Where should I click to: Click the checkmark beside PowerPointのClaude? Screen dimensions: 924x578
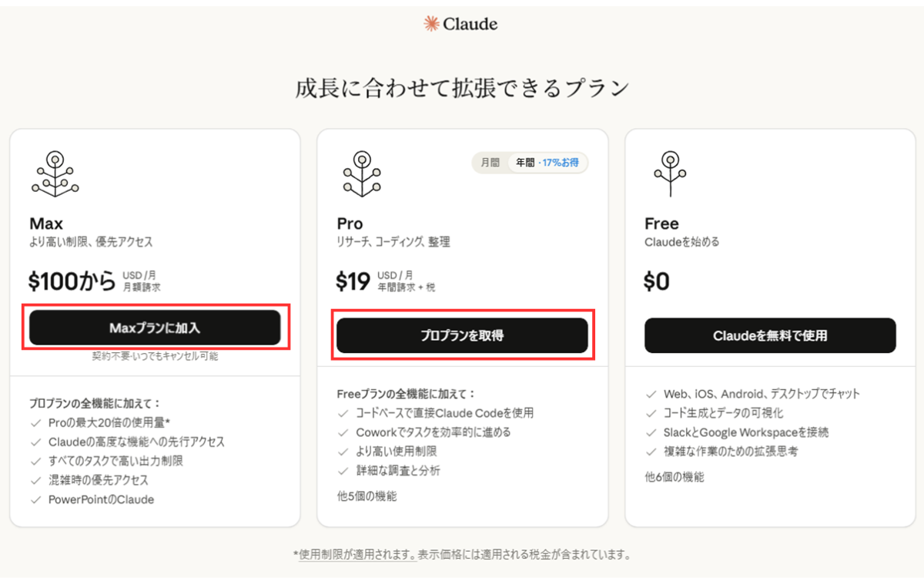pyautogui.click(x=35, y=499)
